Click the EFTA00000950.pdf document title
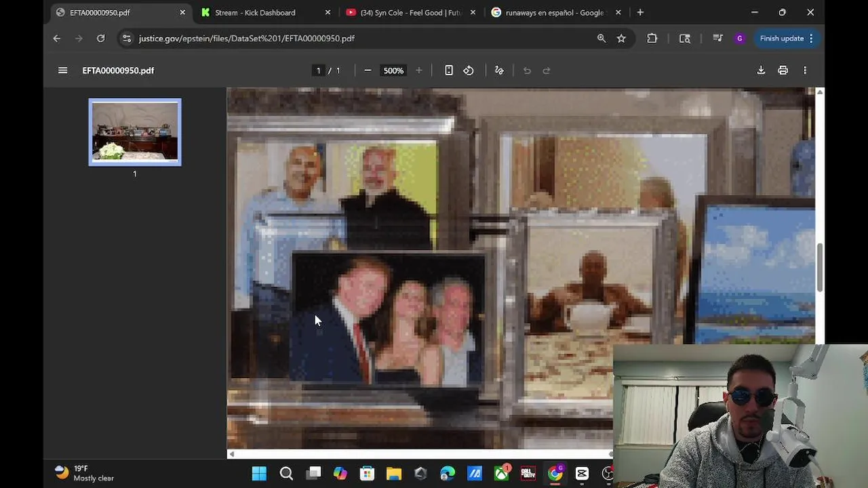The width and height of the screenshot is (868, 488). pyautogui.click(x=118, y=70)
